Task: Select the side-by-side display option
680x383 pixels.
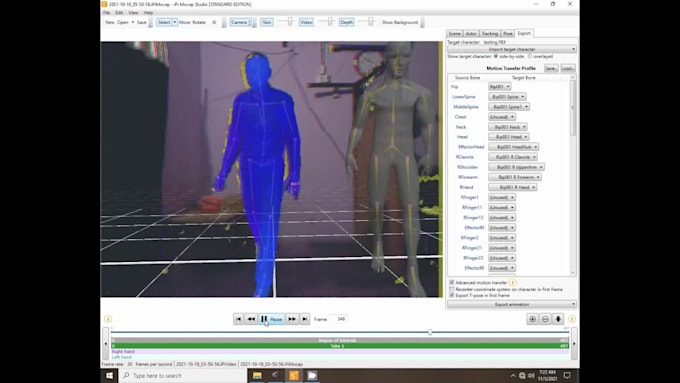Action: coord(496,56)
